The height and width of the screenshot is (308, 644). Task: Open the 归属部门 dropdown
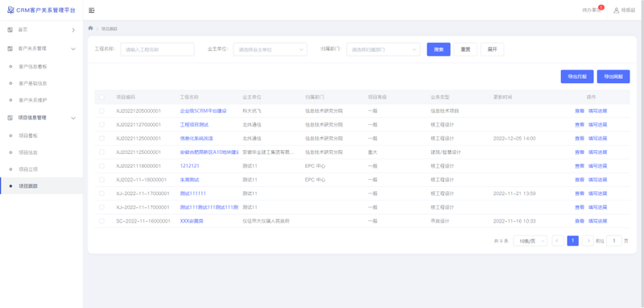[383, 49]
